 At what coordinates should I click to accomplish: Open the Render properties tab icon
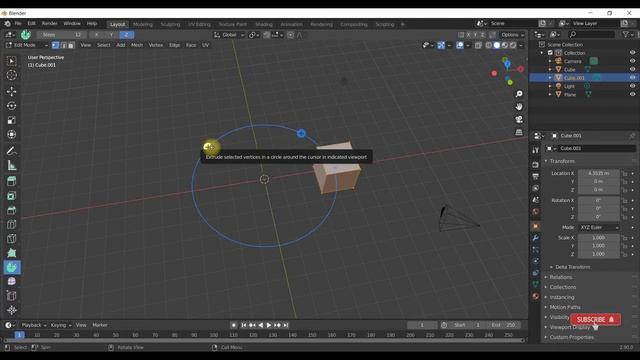(x=536, y=164)
